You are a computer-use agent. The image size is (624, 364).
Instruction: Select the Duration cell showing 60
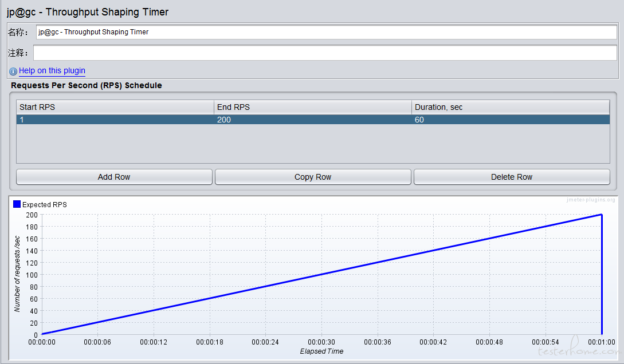click(510, 120)
